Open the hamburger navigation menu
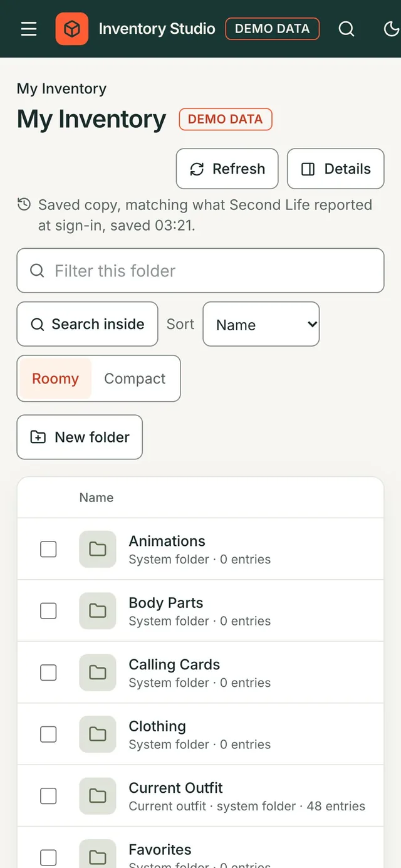401x868 pixels. [29, 29]
